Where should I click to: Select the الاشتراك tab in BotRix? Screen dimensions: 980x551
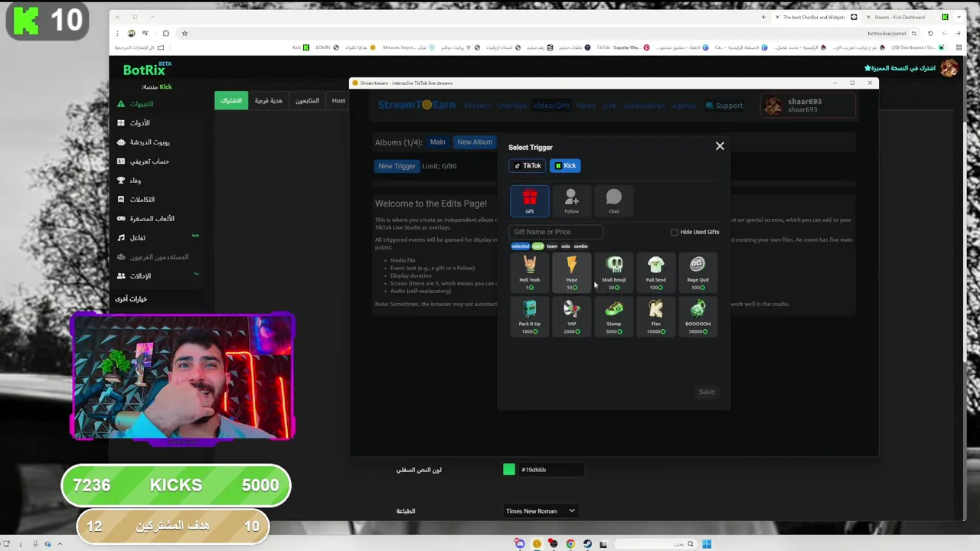[x=231, y=100]
